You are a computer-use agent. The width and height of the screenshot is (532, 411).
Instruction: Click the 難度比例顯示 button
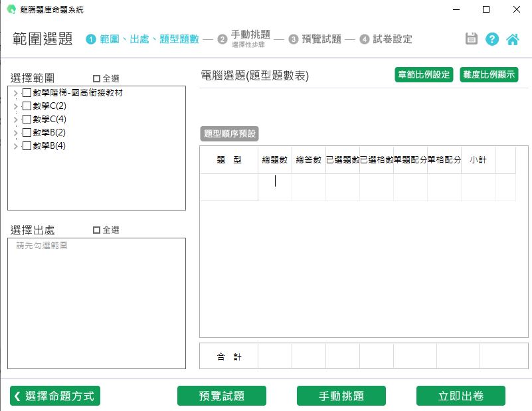489,74
